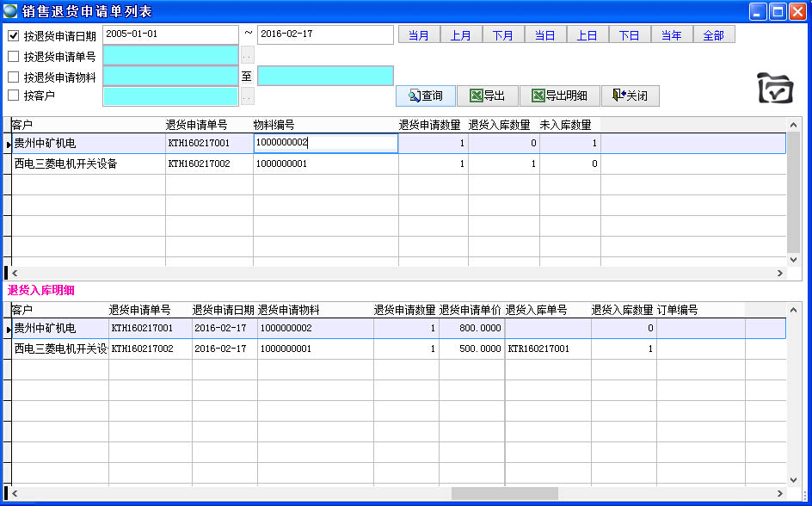The width and height of the screenshot is (812, 506).
Task: Select the 当月 date range button
Action: (419, 35)
